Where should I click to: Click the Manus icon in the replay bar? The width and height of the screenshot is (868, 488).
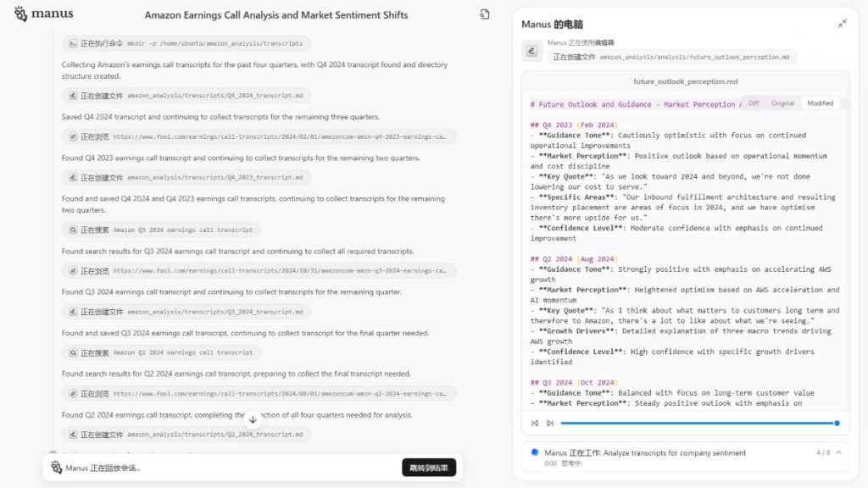point(57,468)
